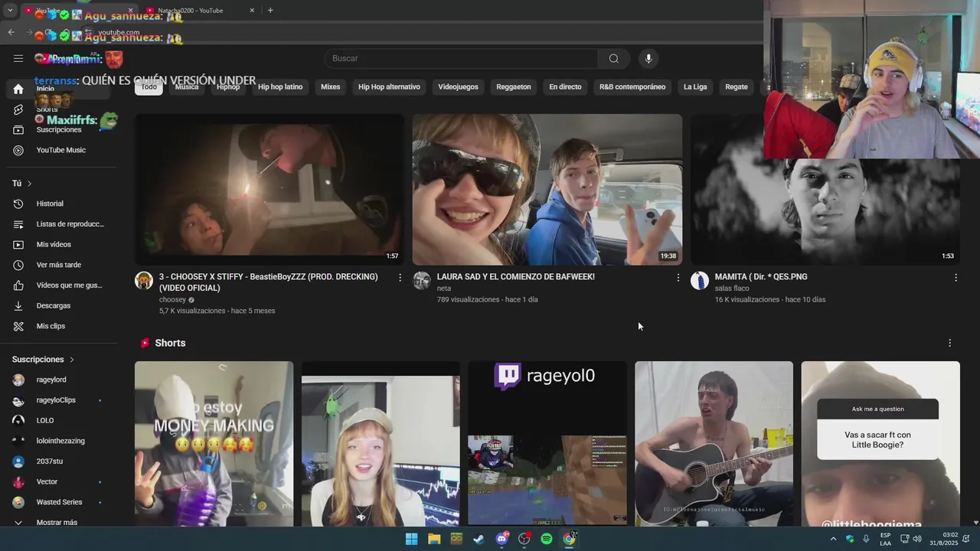The image size is (980, 551).
Task: Open Suscripciones in the sidebar
Action: [x=58, y=130]
